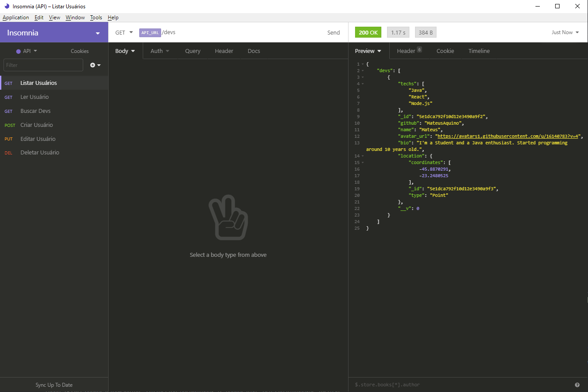Click the Insomnia title bar app icon

click(7, 6)
